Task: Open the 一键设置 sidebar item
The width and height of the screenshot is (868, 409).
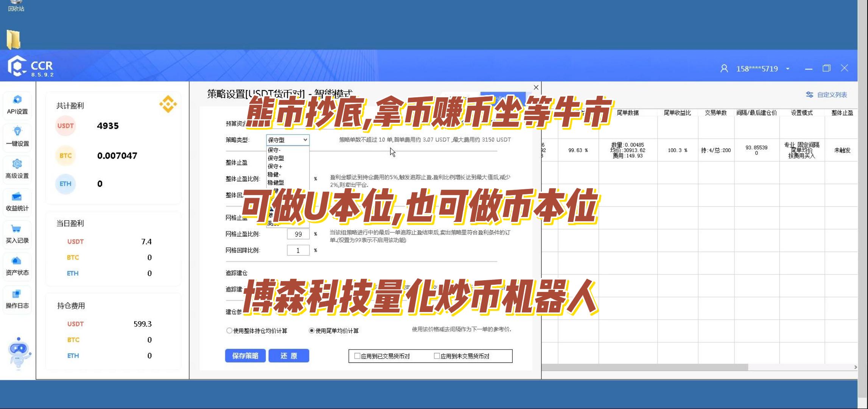Action: pyautogui.click(x=17, y=137)
